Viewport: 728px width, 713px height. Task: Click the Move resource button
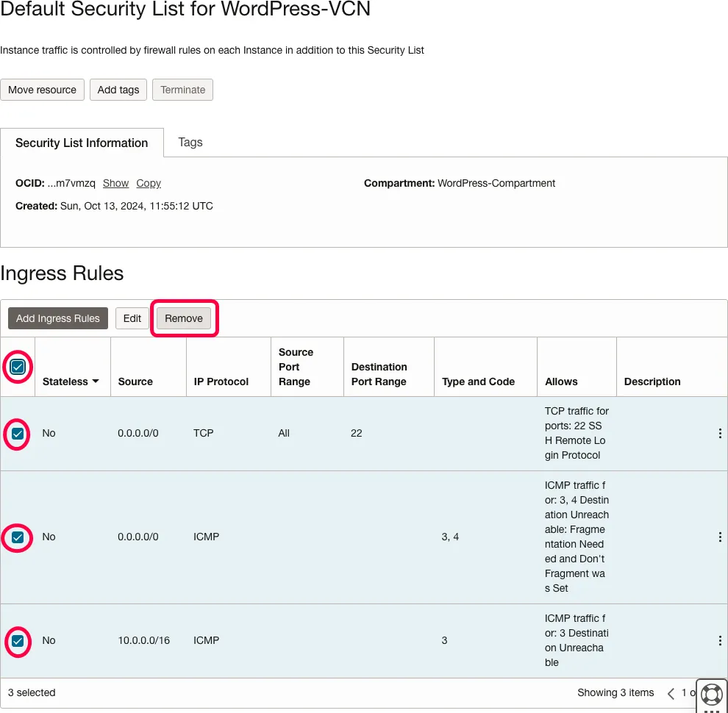pos(43,90)
